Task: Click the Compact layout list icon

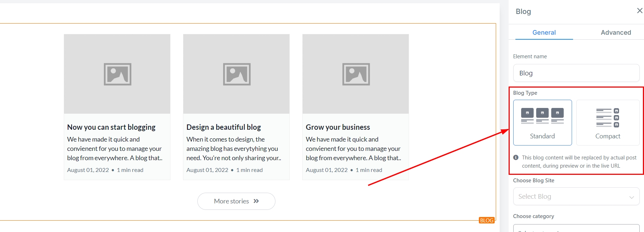Action: [x=607, y=118]
